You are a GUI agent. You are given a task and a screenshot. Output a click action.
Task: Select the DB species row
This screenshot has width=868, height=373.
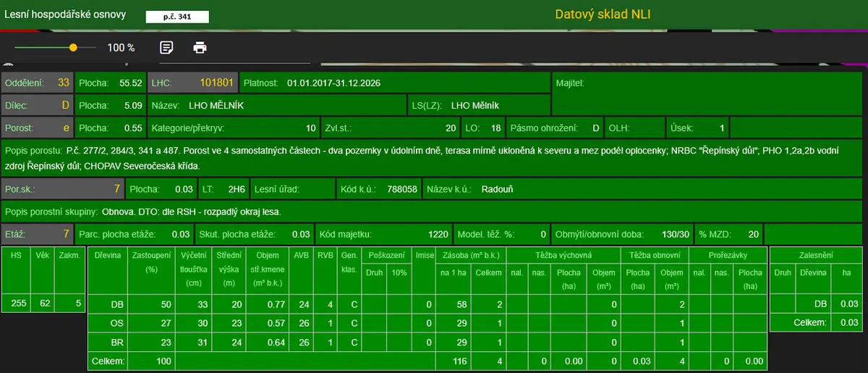[425, 304]
